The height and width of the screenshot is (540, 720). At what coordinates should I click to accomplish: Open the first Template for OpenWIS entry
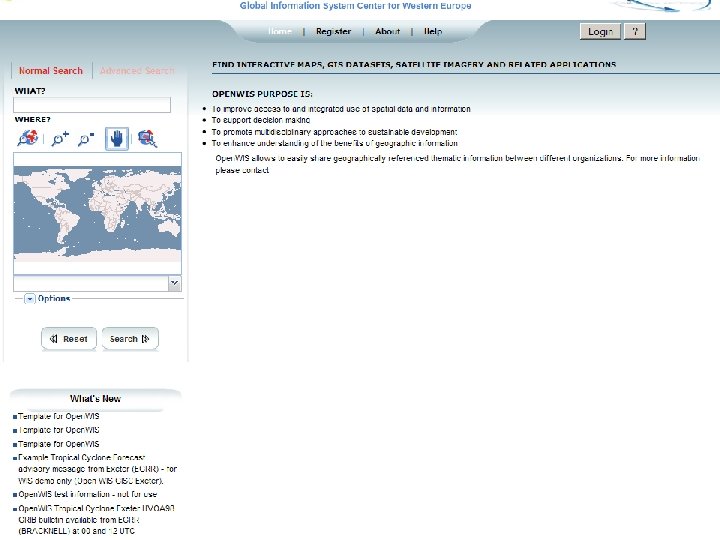pos(59,416)
